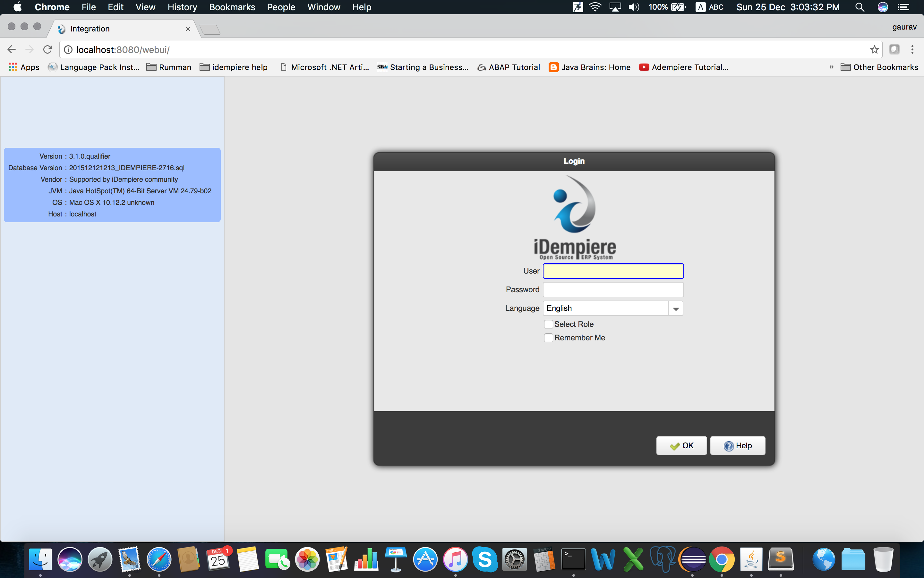Screen dimensions: 924x578
Task: Open the Language dropdown arrow
Action: pos(675,309)
